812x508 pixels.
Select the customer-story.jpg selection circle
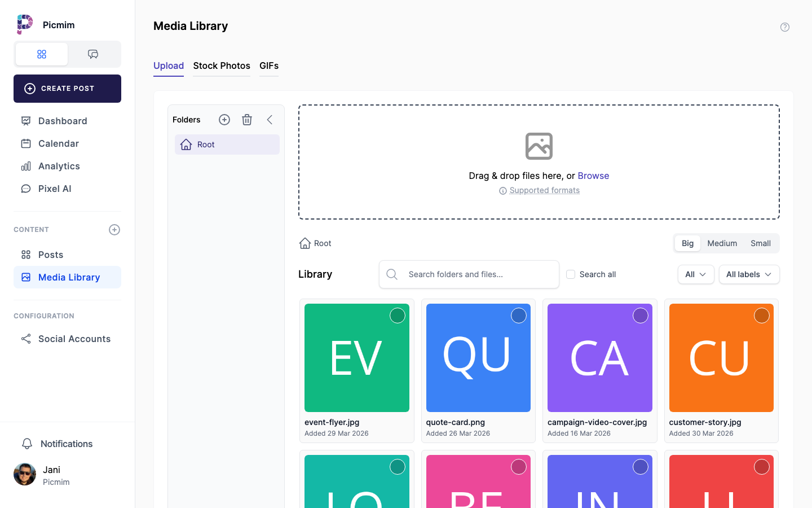pos(762,316)
